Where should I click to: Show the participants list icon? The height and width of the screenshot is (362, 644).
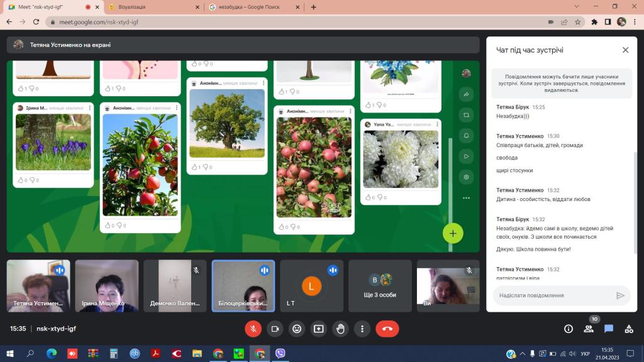point(589,329)
